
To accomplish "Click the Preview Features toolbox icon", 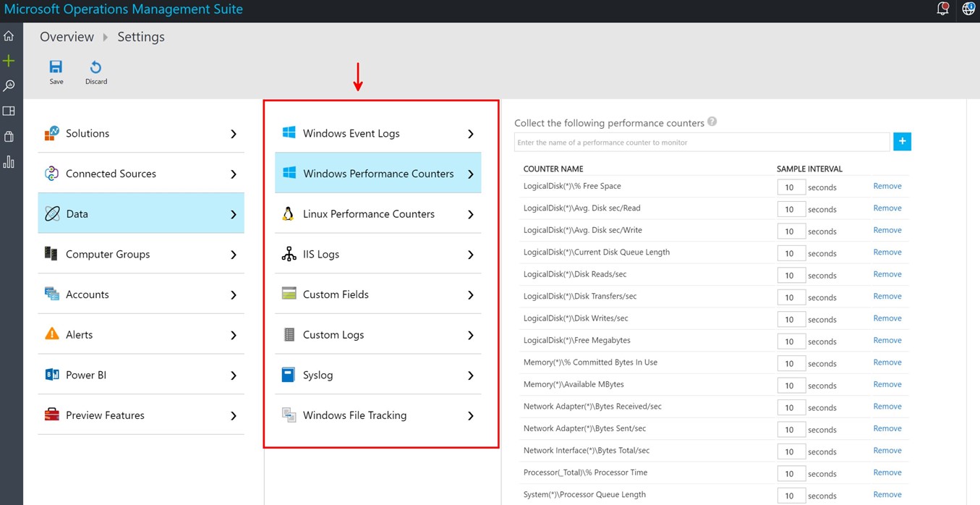I will tap(51, 415).
